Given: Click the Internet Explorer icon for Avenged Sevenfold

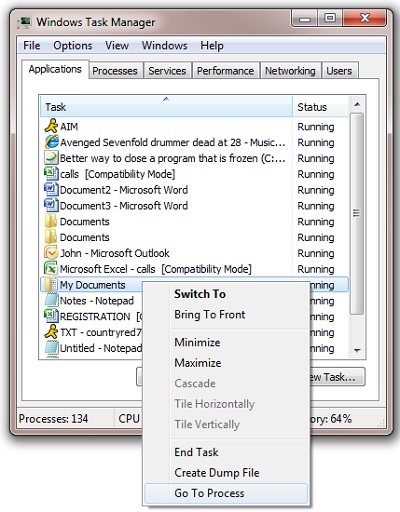Looking at the screenshot, I should pyautogui.click(x=51, y=142).
